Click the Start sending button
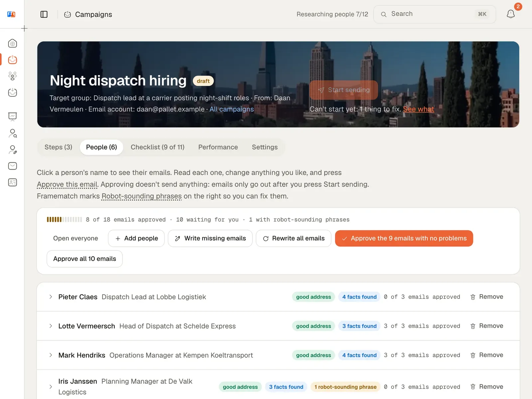Viewport: 532px width, 399px height. 343,90
